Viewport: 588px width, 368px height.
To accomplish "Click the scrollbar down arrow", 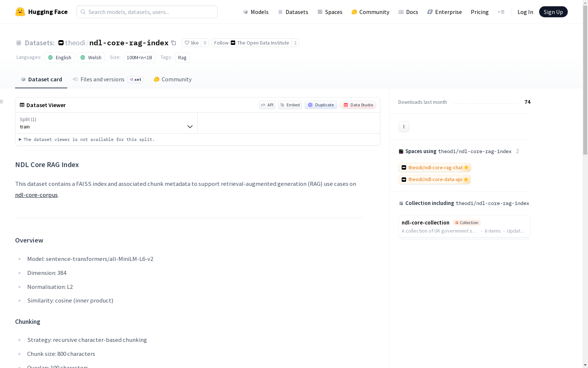I will [x=585, y=365].
